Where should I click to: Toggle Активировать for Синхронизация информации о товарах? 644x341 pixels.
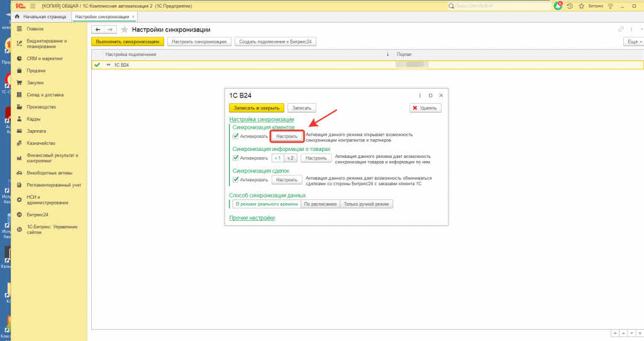(x=236, y=158)
